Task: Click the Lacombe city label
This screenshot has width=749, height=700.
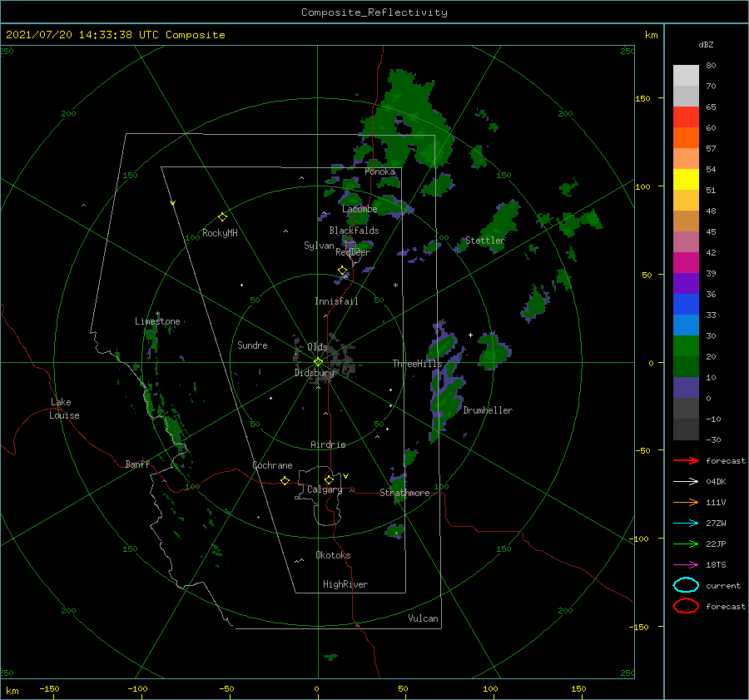Action: pos(360,209)
